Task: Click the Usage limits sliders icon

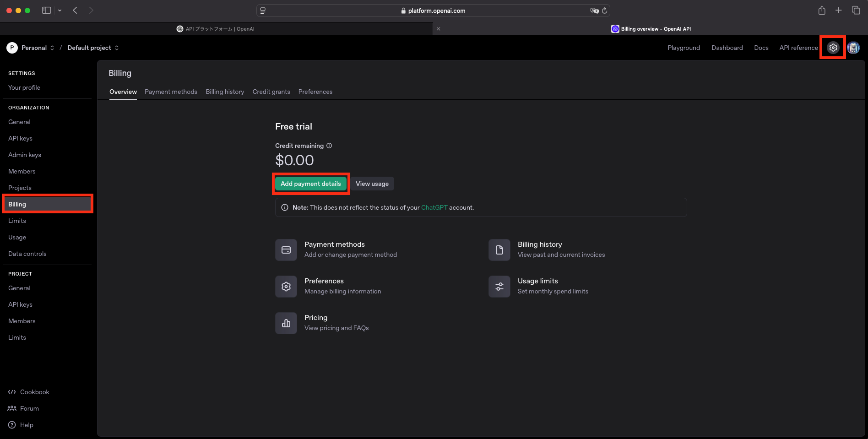Action: coord(499,287)
